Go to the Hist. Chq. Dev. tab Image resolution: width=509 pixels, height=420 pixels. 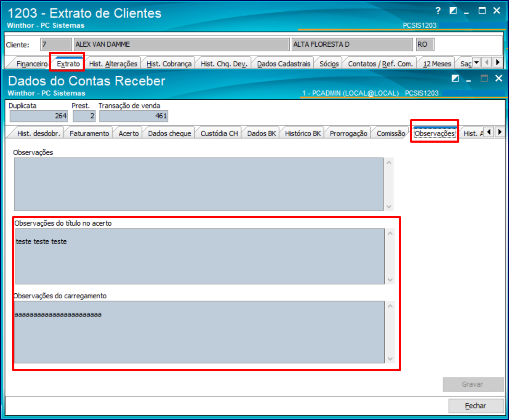tap(224, 64)
